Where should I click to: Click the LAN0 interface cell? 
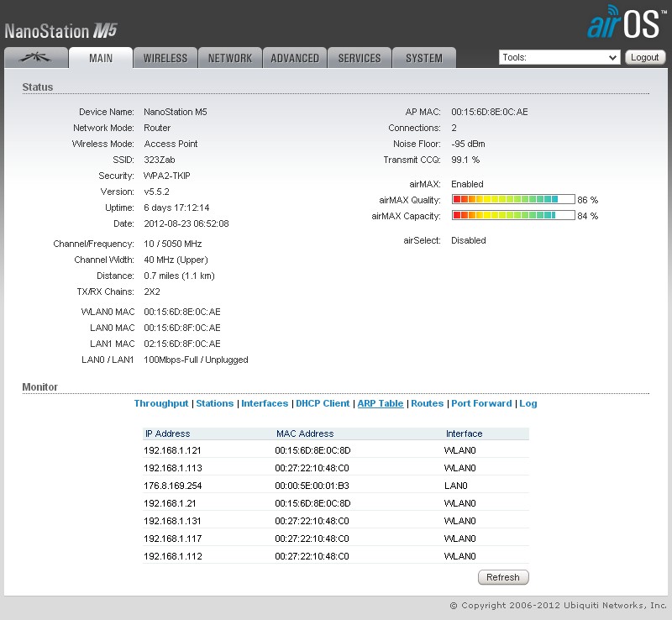455,486
